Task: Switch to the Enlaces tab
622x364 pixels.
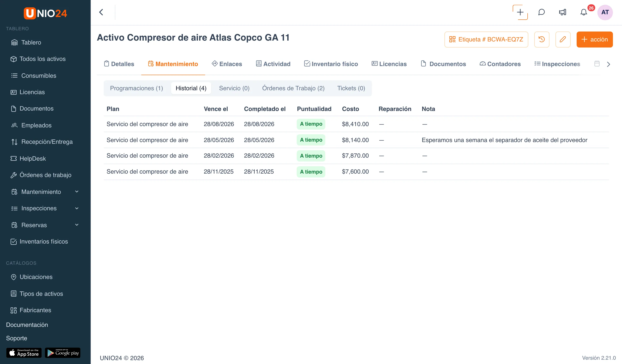Action: coord(227,64)
